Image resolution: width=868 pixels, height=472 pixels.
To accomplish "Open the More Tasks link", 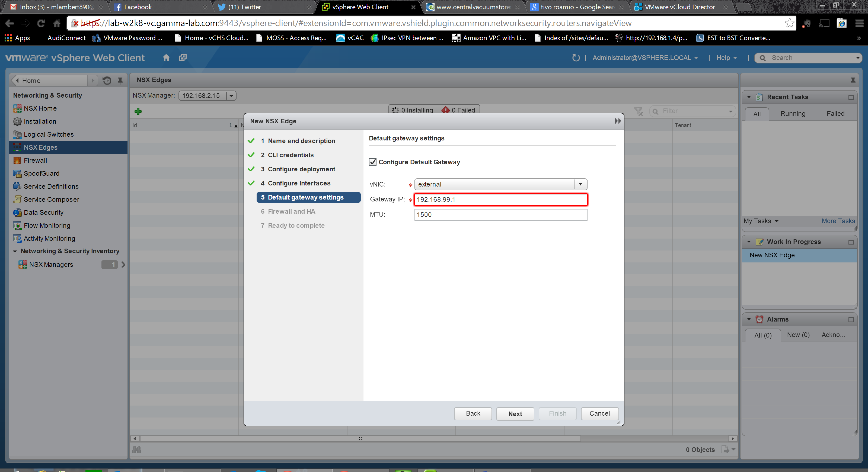I will 838,221.
